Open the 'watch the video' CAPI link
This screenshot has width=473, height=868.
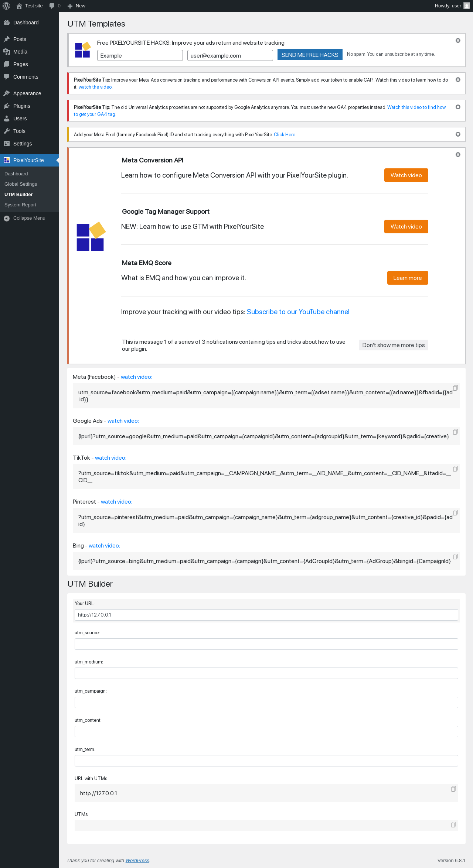95,87
